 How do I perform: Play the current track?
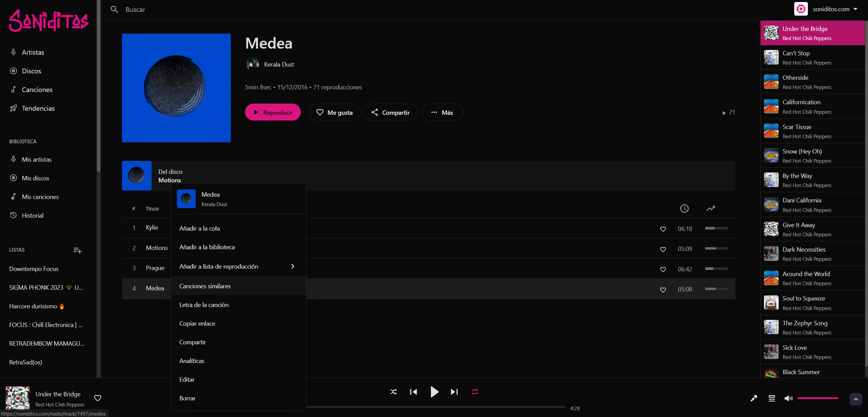pos(434,392)
